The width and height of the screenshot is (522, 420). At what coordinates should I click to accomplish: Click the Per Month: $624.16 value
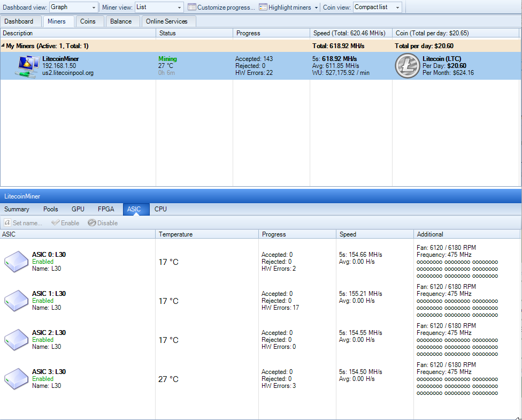(448, 73)
